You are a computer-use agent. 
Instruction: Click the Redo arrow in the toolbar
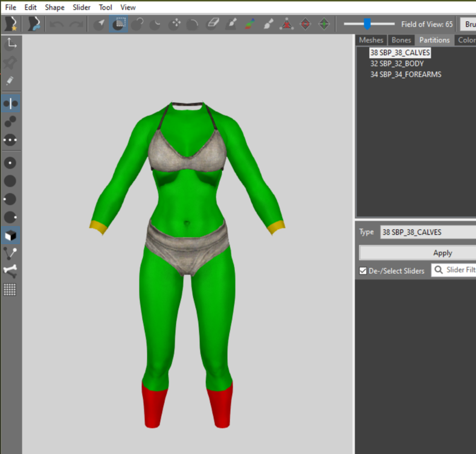[76, 24]
